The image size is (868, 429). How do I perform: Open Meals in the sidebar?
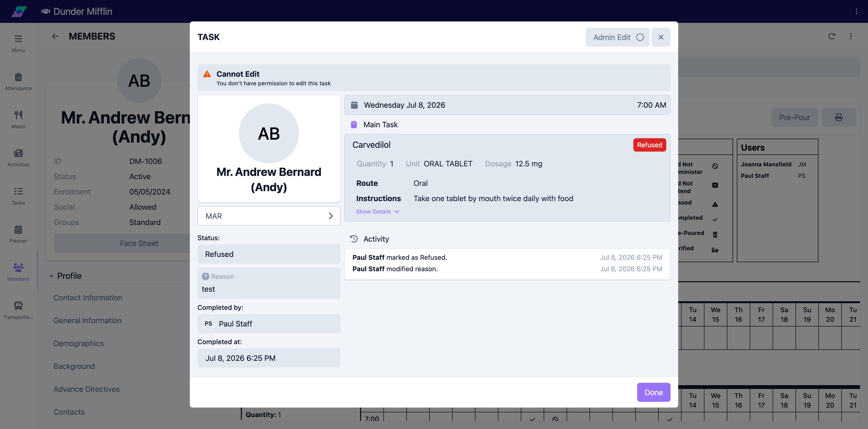tap(18, 120)
